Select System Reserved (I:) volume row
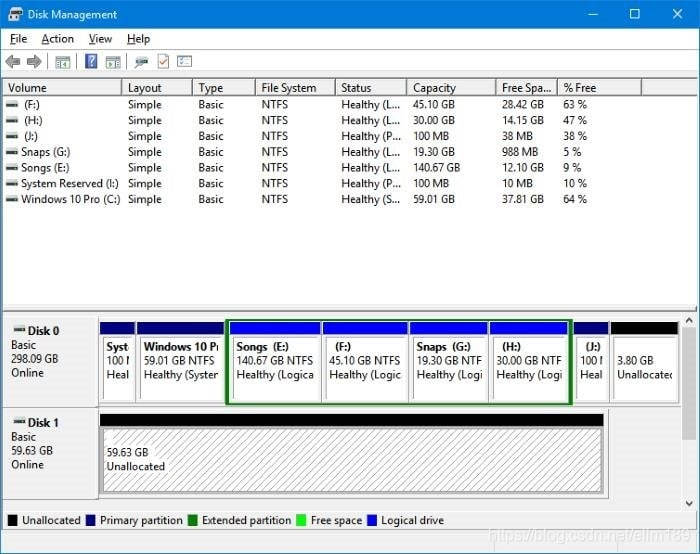700x554 pixels. coord(296,183)
